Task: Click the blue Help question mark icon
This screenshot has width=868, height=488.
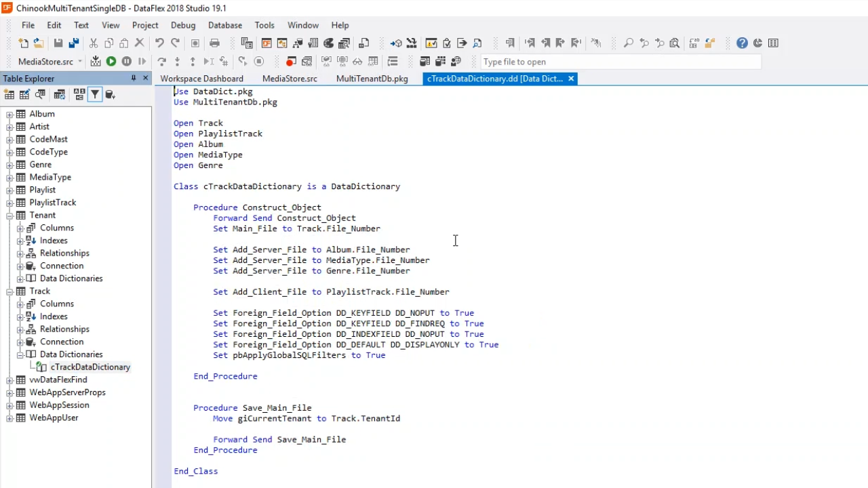Action: click(x=742, y=43)
